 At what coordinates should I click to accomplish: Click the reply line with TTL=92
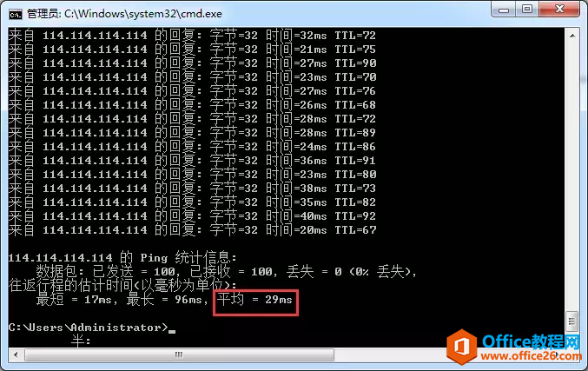(x=192, y=216)
